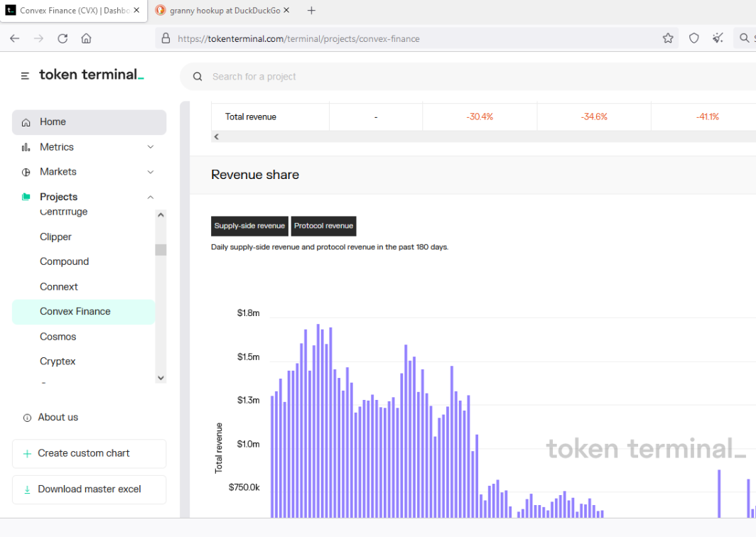This screenshot has width=756, height=537.
Task: Click the token terminal logo
Action: 92,75
